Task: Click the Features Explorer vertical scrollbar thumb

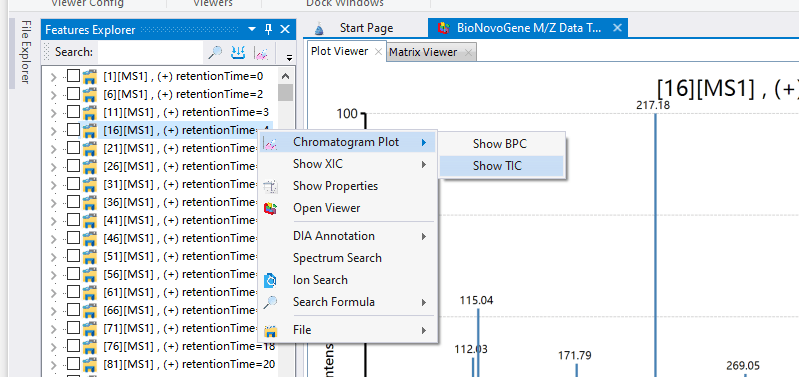Action: (285, 93)
